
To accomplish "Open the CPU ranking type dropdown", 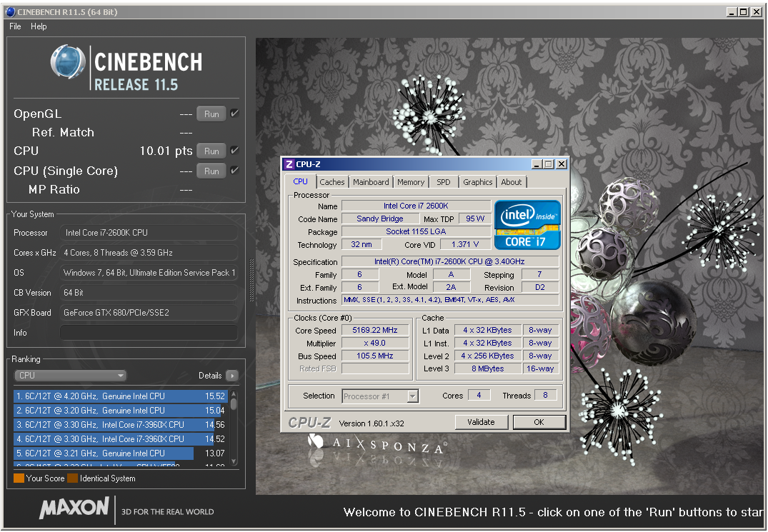I will coord(71,376).
